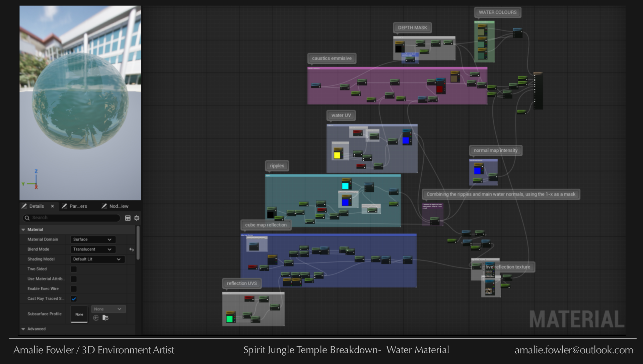Switch to the Par...ers tab
The image size is (643, 364).
(x=78, y=206)
